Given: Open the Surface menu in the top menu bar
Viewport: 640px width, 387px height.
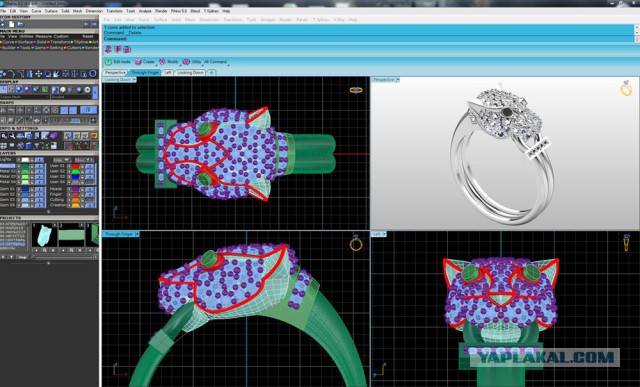Looking at the screenshot, I should point(51,11).
